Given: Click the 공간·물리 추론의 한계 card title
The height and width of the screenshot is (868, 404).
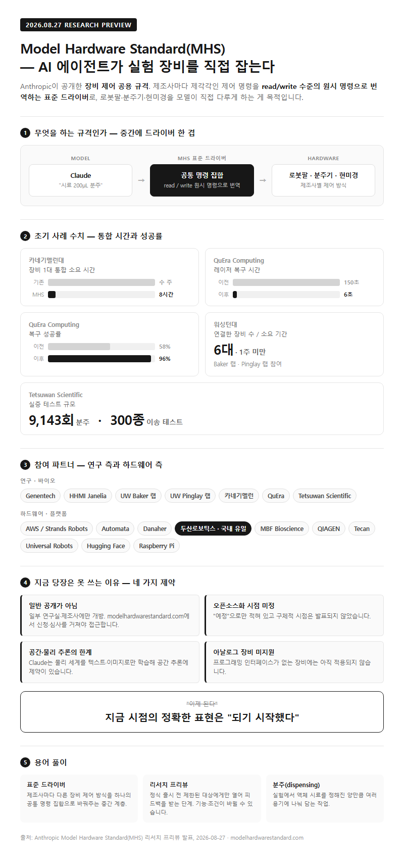Looking at the screenshot, I should point(60,652).
